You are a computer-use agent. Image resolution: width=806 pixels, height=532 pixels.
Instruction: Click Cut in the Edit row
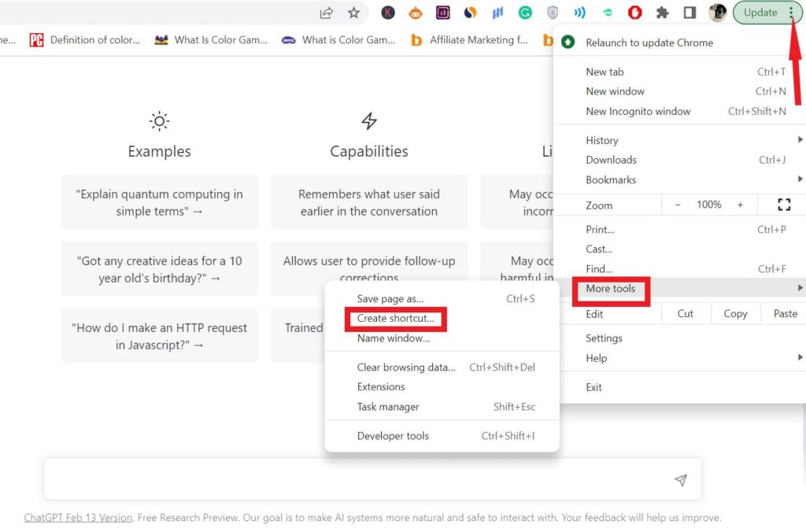(686, 313)
